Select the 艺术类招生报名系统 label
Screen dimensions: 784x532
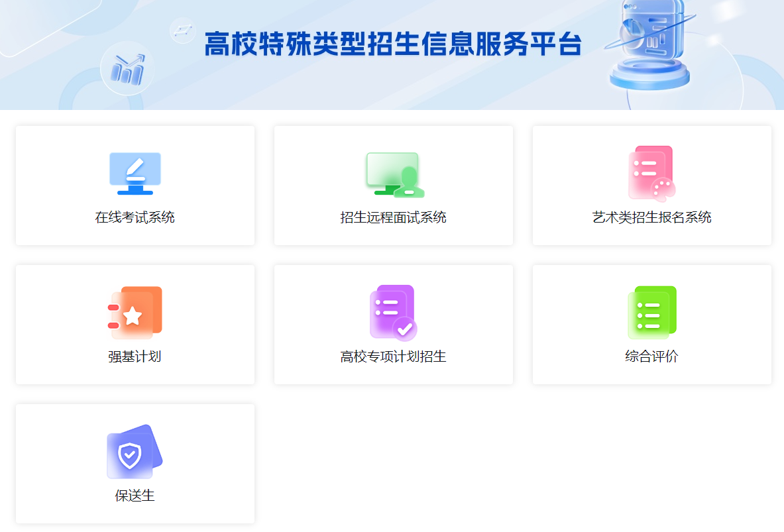tap(651, 217)
